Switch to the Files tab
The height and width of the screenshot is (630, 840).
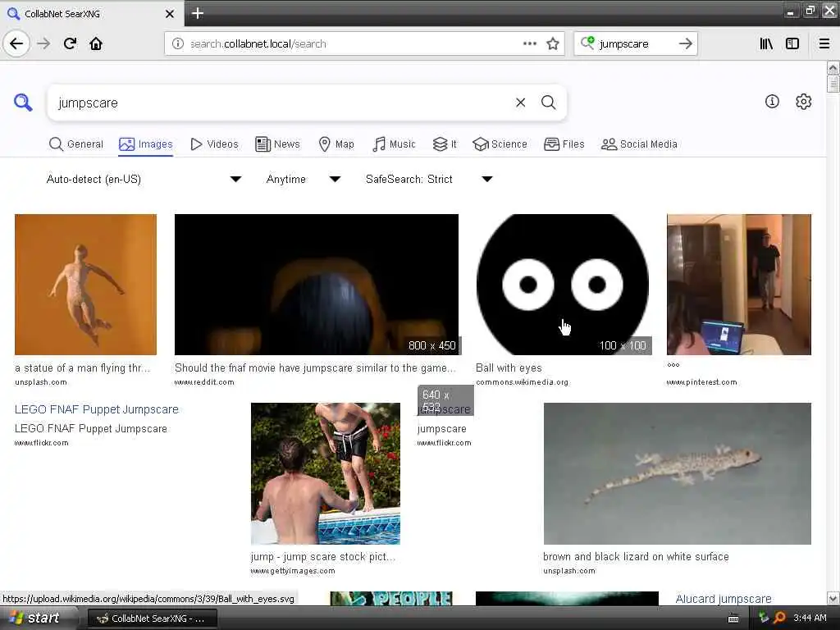click(564, 144)
